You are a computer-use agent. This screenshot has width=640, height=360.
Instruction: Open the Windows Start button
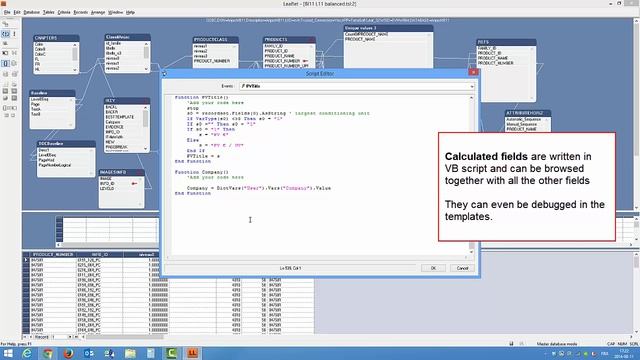point(8,353)
